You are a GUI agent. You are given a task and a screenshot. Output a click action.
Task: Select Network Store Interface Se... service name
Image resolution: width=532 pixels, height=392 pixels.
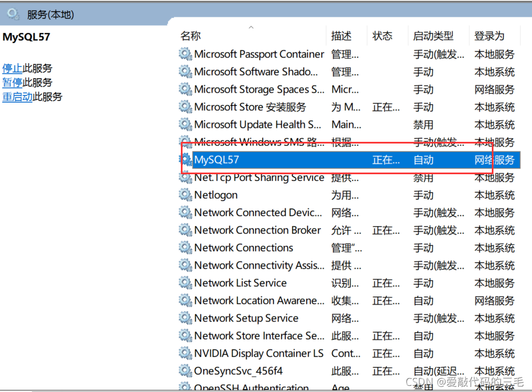tap(259, 336)
